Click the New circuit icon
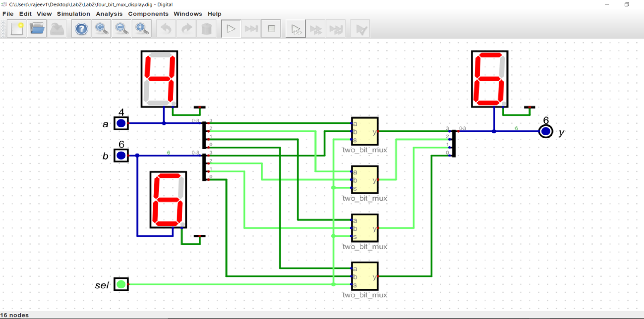The width and height of the screenshot is (644, 319). (x=17, y=29)
